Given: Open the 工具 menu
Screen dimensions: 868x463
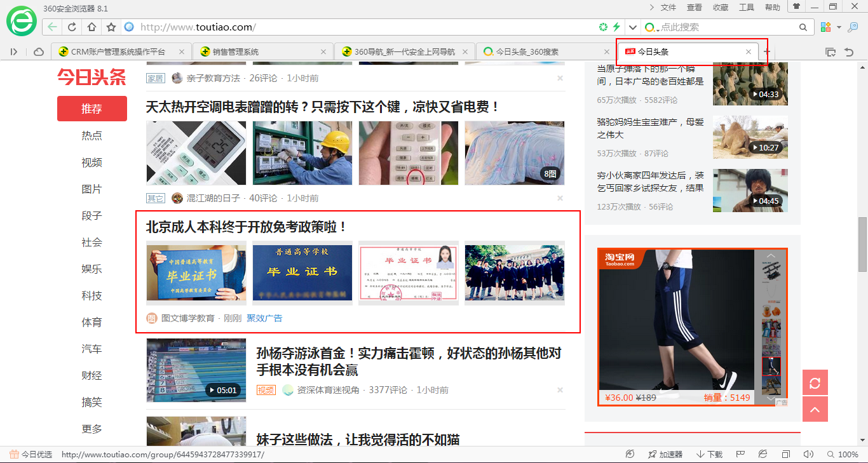Looking at the screenshot, I should click(746, 6).
